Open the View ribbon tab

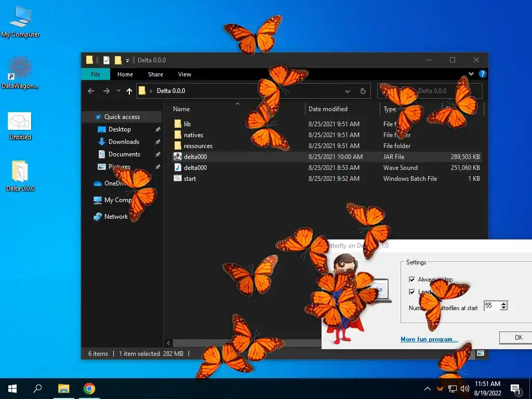(x=184, y=74)
